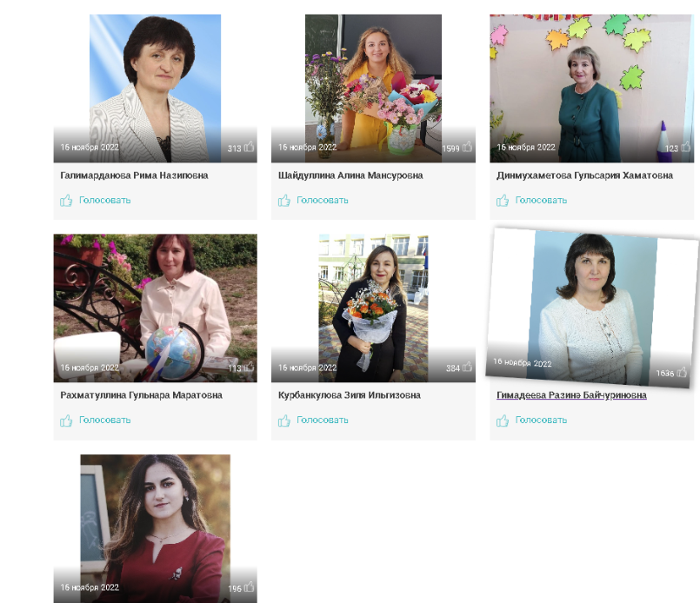Vote for Рахматуллина Гульнара Маратовна
The image size is (700, 603).
coord(95,421)
